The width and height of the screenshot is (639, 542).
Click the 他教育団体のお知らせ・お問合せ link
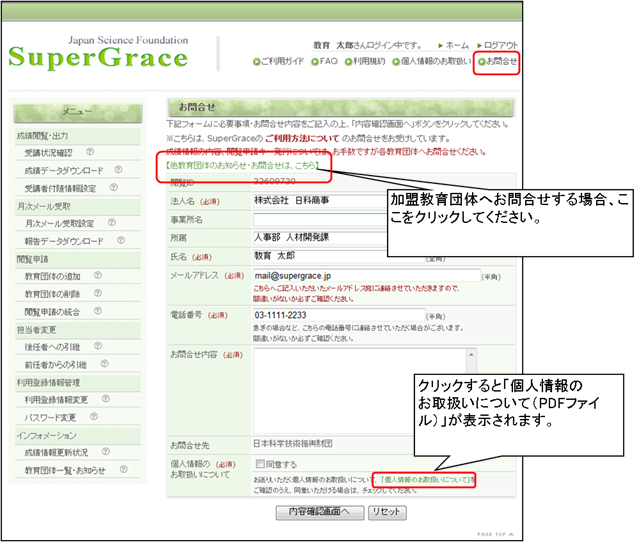tap(243, 166)
